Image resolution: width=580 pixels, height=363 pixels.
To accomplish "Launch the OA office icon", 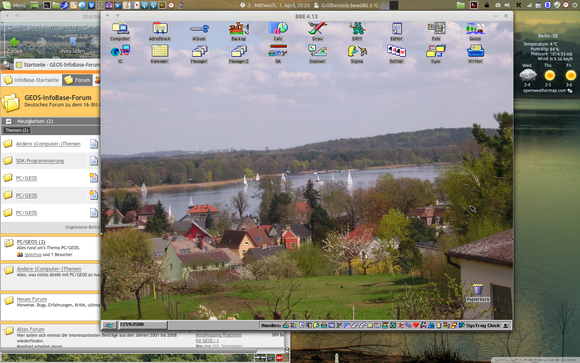I will click(x=278, y=54).
